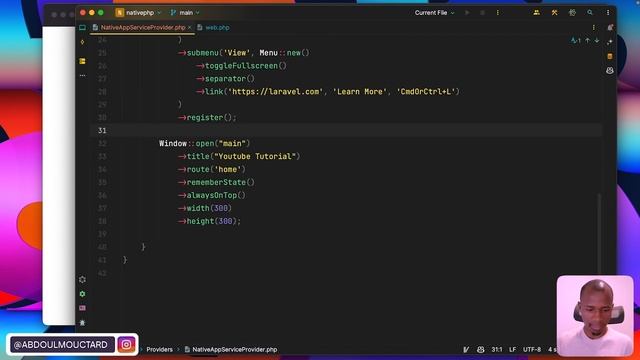Viewport: 640px width, 360px height.
Task: Click the alwaysOnTop() code line
Action: tap(212, 196)
